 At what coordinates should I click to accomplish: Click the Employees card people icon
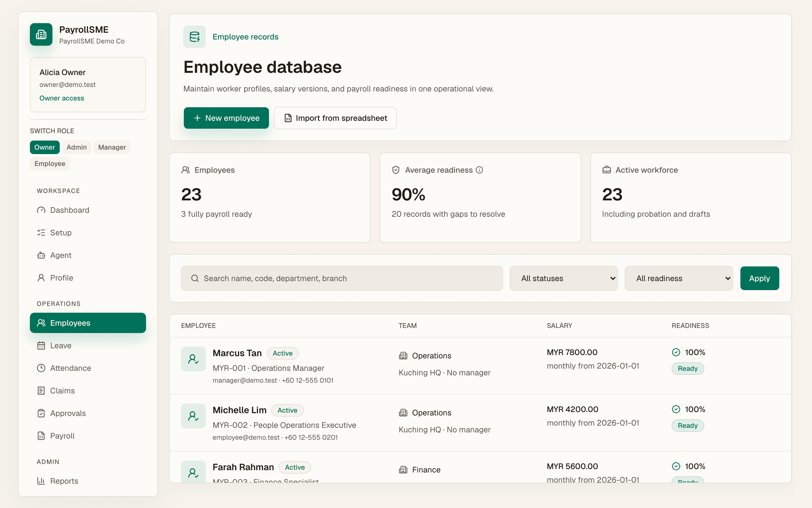(186, 170)
